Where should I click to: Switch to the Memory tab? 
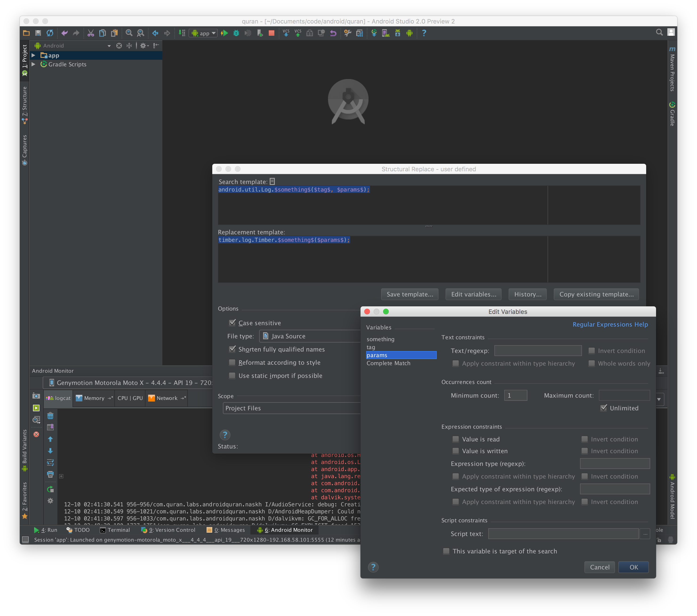tap(94, 398)
